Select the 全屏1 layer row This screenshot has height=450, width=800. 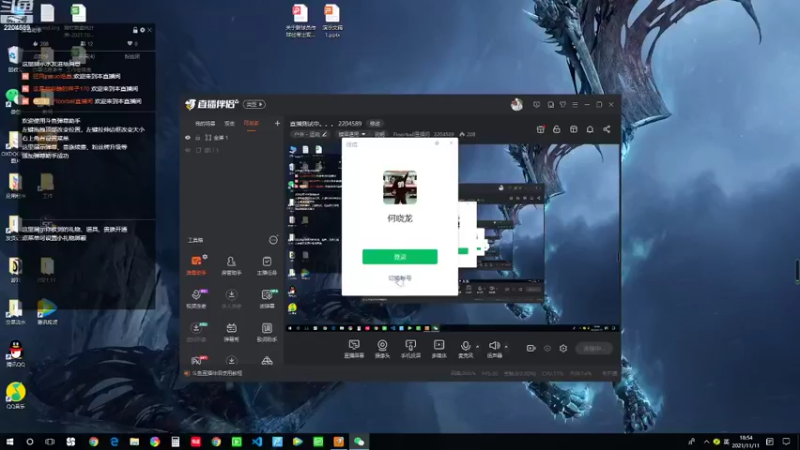tap(232, 138)
